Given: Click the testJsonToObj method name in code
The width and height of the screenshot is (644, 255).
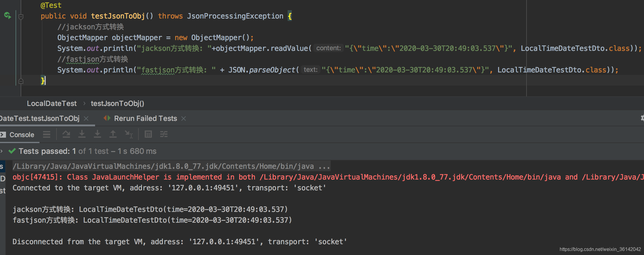Looking at the screenshot, I should [118, 16].
